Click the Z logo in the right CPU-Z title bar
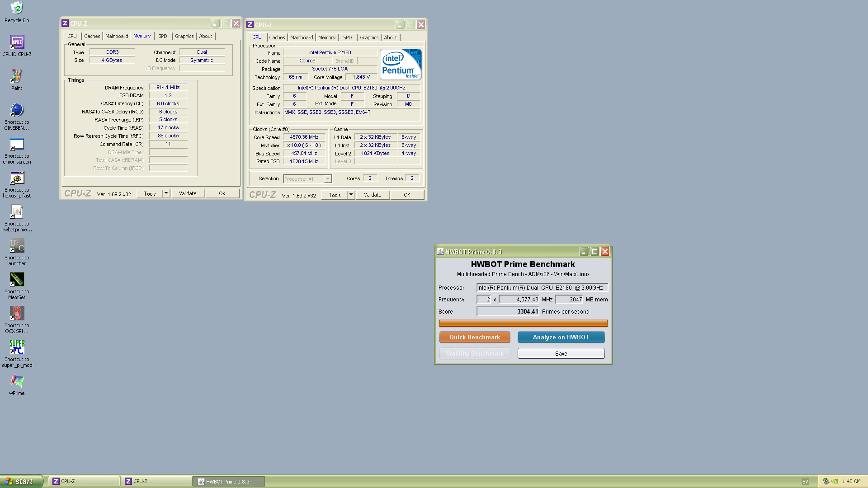This screenshot has width=868, height=488. click(x=250, y=24)
